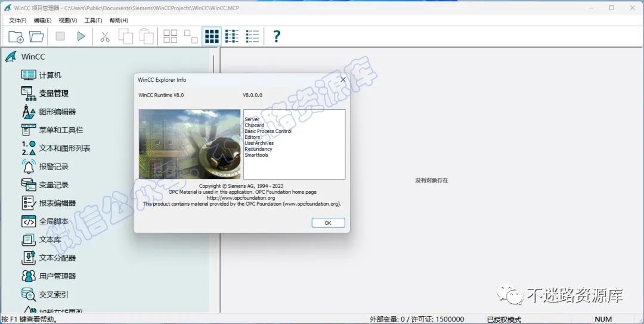This screenshot has width=644, height=324.
Task: Click the 报表编辑器 report icon
Action: pyautogui.click(x=29, y=203)
